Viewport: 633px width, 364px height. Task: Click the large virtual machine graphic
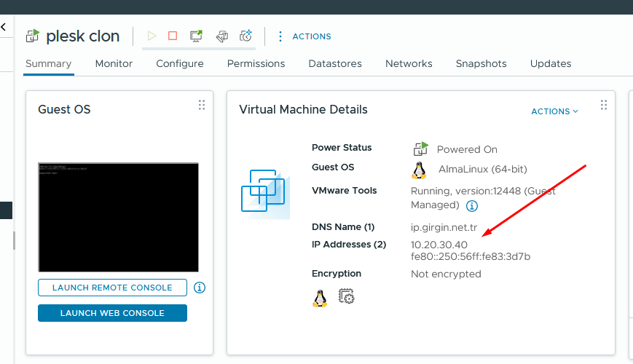tap(265, 194)
